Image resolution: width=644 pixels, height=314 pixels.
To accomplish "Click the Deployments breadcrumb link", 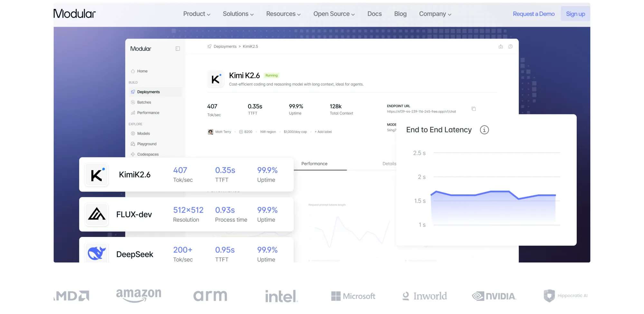I will tap(225, 46).
